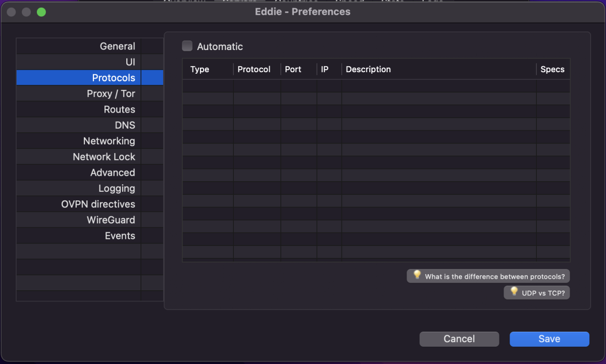Cancel the preferences dialog
606x364 pixels.
click(x=459, y=339)
